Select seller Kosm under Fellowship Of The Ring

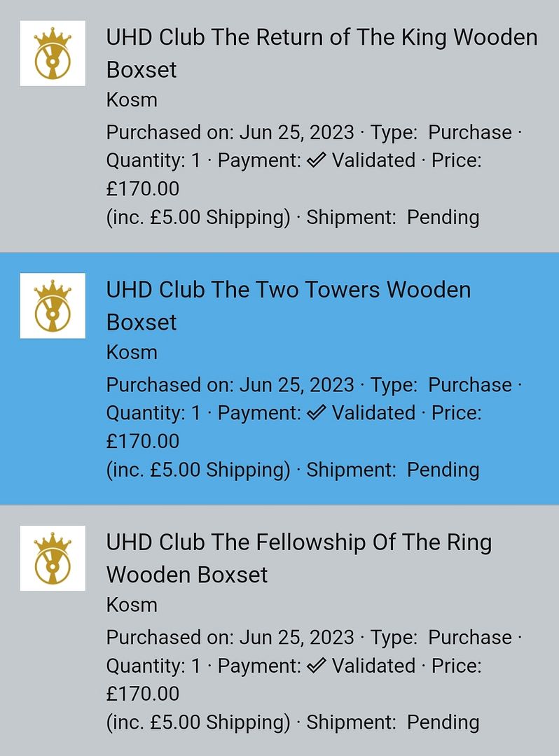click(x=132, y=605)
